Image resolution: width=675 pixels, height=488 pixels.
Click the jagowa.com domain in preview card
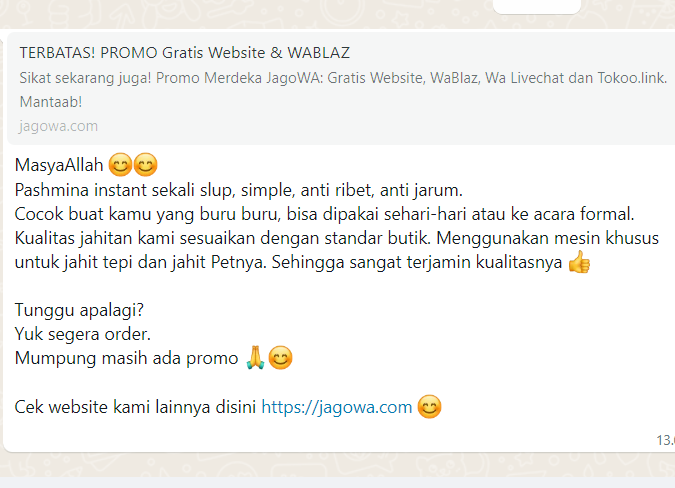click(x=58, y=126)
